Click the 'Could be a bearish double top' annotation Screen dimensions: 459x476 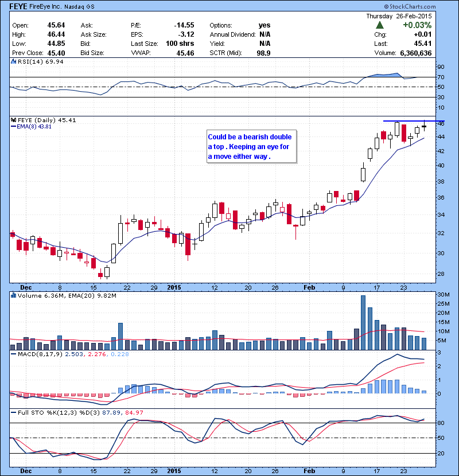[251, 147]
